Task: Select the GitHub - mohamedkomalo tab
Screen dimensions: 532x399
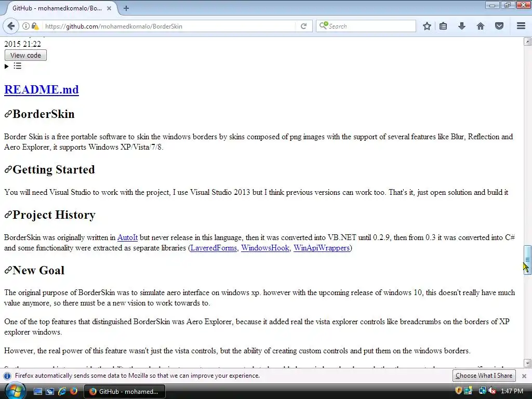Action: [x=57, y=8]
